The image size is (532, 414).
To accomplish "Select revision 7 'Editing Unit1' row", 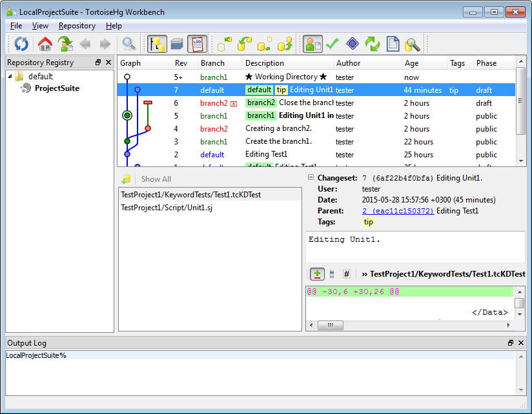I will tap(316, 90).
